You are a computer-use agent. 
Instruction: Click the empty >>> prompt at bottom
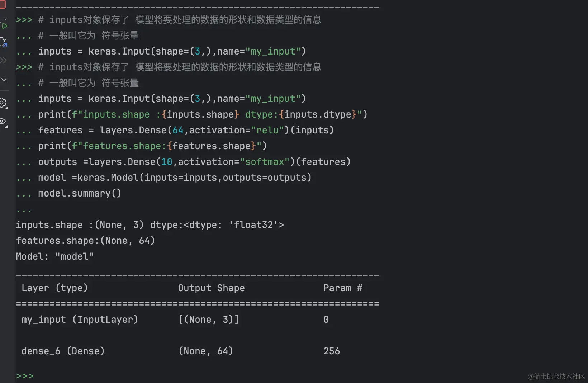pos(25,376)
